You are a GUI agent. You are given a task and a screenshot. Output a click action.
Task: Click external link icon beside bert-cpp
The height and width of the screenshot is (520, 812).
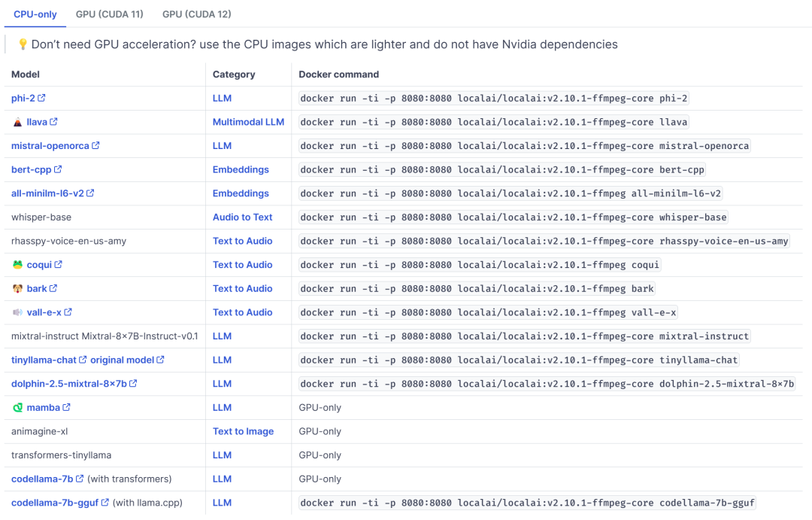click(x=57, y=169)
